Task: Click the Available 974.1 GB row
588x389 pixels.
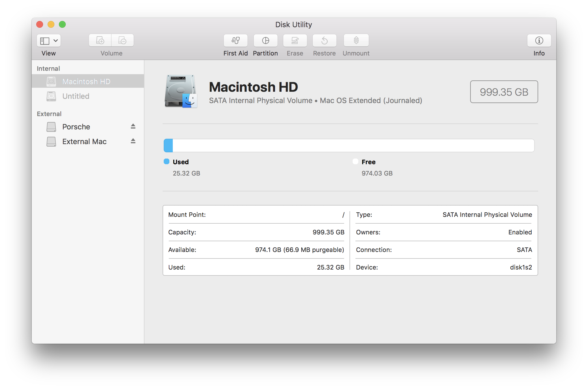Action: pyautogui.click(x=256, y=250)
